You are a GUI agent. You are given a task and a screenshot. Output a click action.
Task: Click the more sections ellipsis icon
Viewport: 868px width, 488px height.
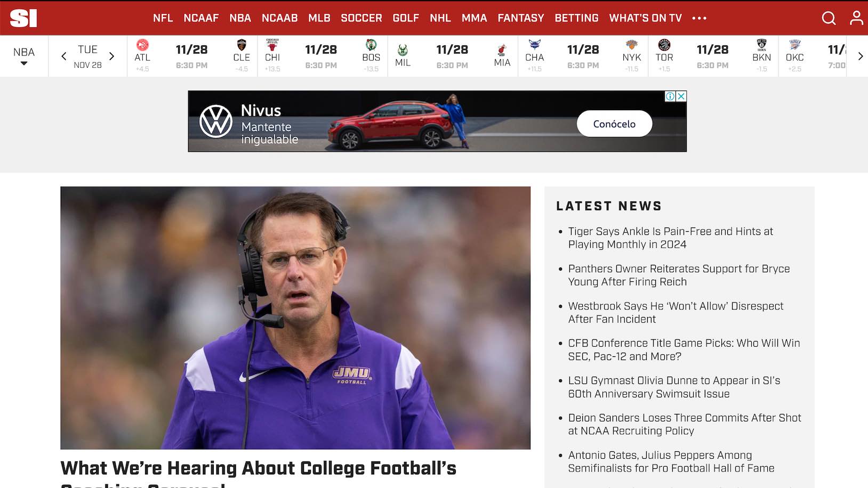pos(699,18)
